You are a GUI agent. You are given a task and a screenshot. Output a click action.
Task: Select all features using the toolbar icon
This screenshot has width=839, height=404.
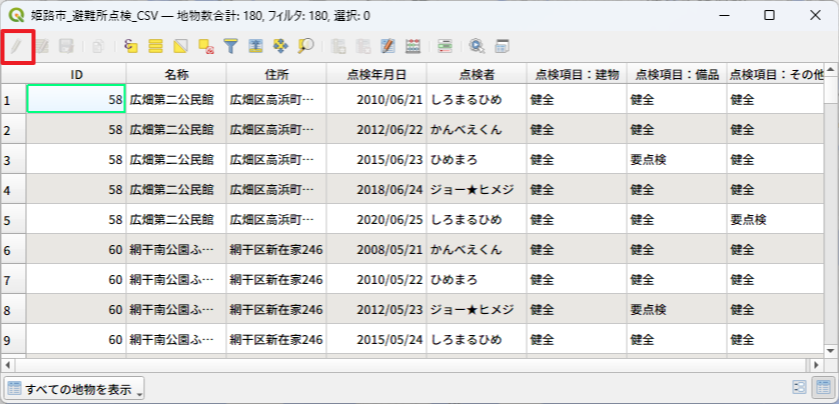(156, 46)
